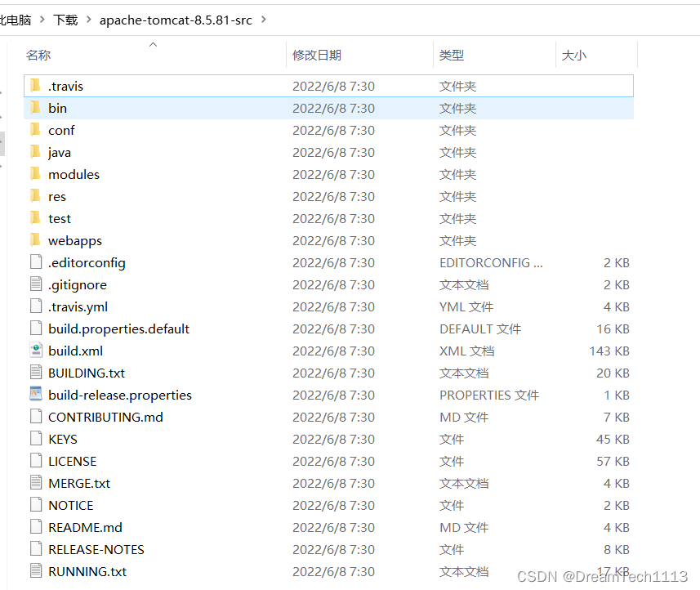Toggle sort direction arrow above 名称
This screenshot has width=700, height=590.
[153, 45]
